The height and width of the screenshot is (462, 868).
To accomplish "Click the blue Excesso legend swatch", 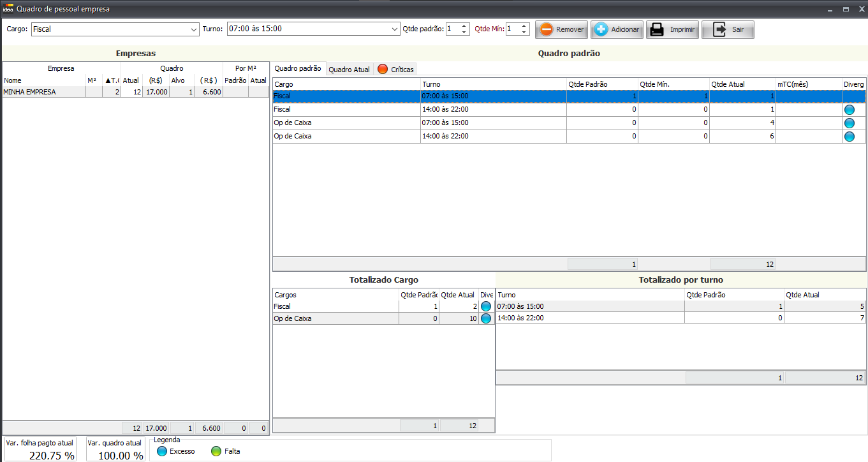I will [x=162, y=451].
